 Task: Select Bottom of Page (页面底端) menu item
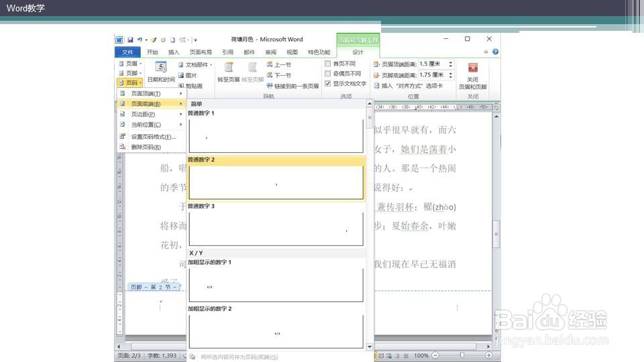pos(151,104)
